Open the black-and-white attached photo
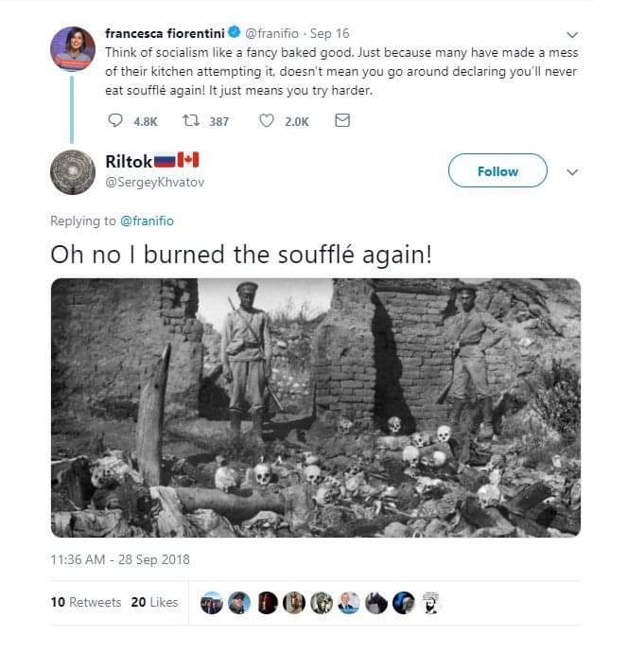Image resolution: width=628 pixels, height=672 pixels. pyautogui.click(x=315, y=408)
